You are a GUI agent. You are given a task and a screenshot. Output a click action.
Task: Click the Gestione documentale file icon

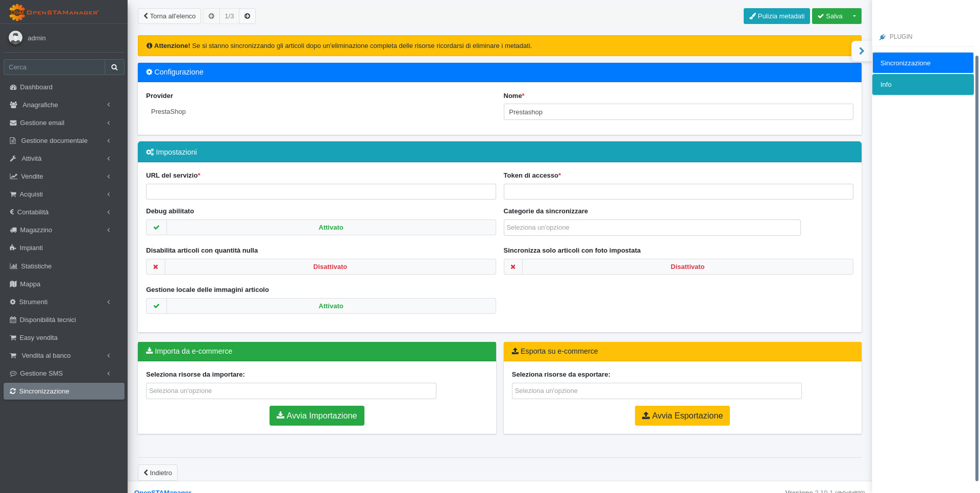pos(13,141)
